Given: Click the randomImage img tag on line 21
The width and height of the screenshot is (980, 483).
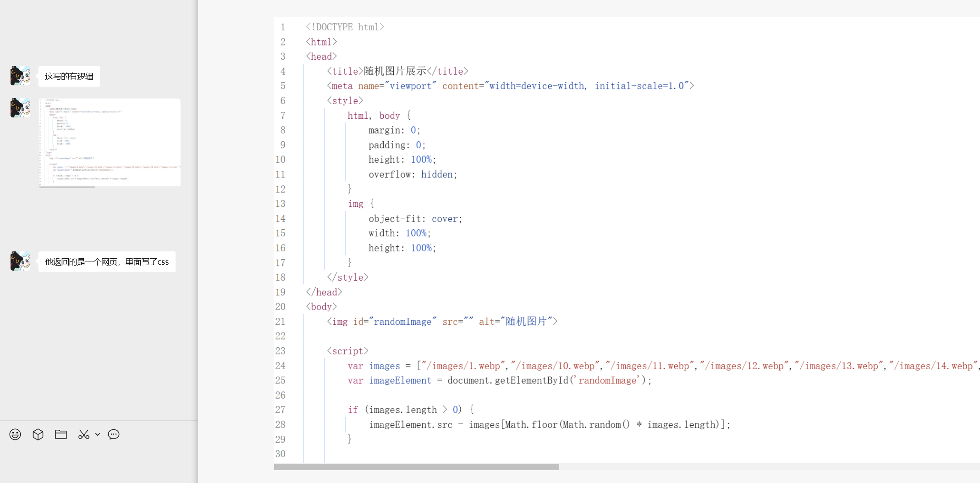Looking at the screenshot, I should 442,322.
